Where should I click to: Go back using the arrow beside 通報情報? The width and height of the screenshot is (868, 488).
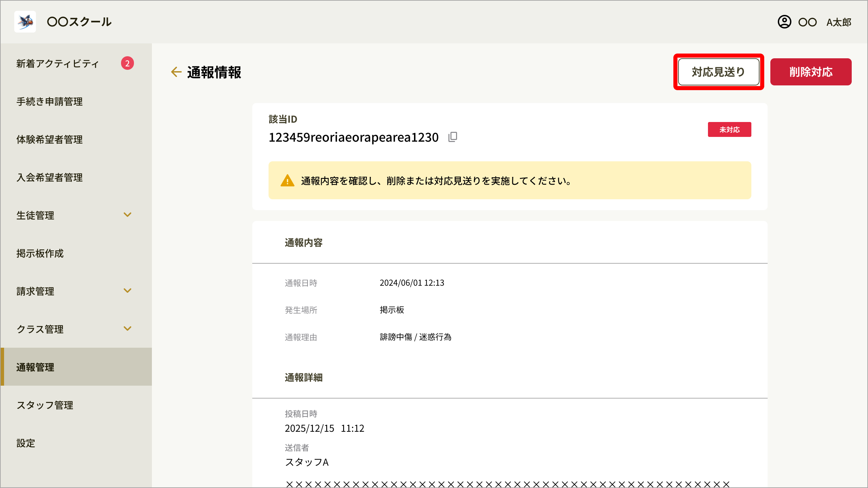coord(176,72)
